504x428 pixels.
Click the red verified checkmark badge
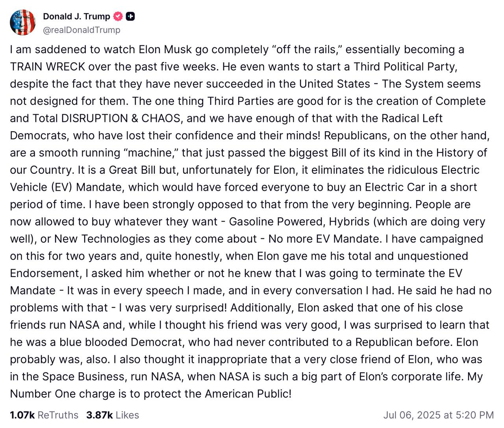118,17
